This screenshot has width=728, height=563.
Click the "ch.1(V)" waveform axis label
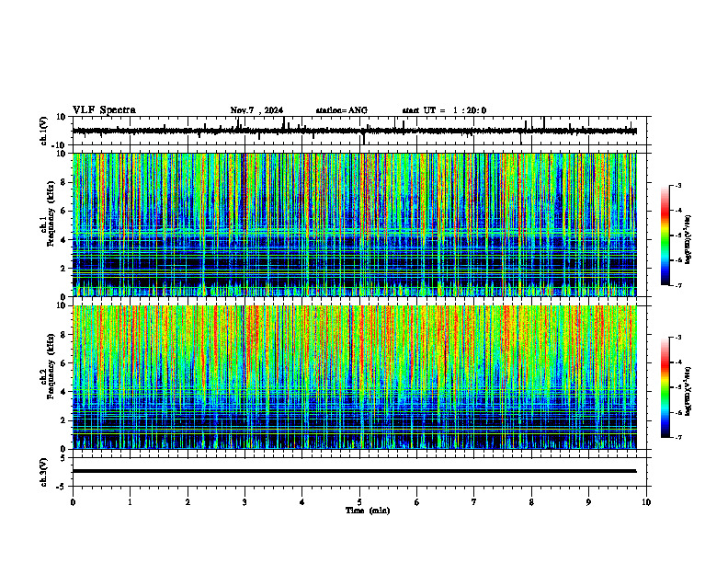[44, 131]
